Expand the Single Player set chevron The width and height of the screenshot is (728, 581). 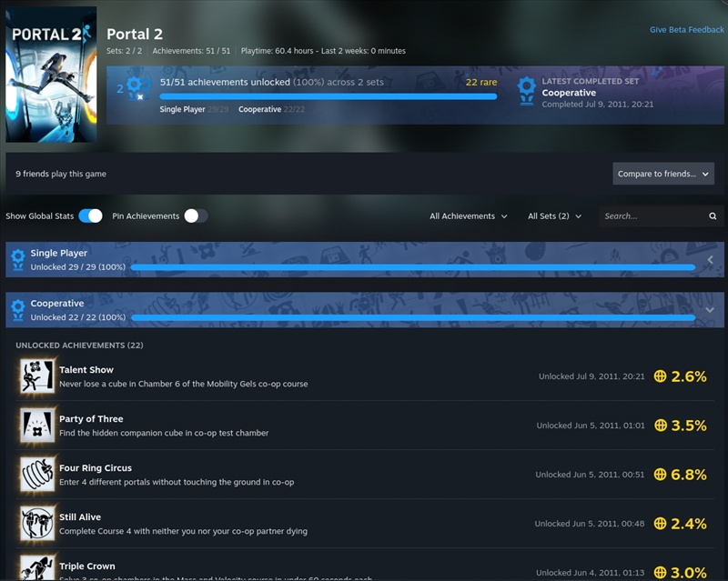[710, 260]
